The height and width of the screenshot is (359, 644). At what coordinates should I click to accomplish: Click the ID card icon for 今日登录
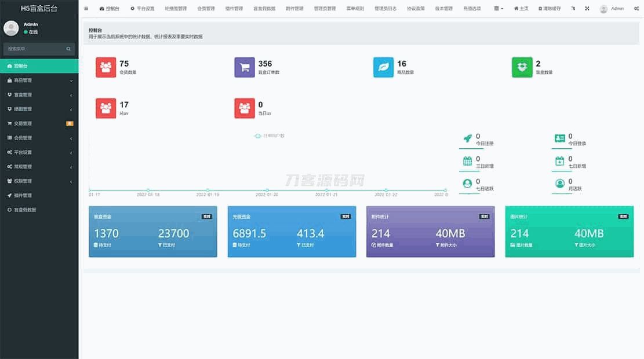559,138
